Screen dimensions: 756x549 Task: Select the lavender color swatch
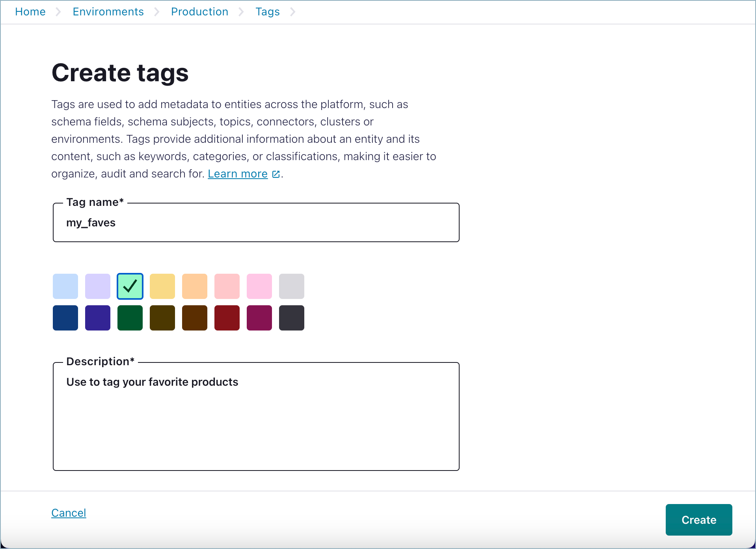(x=97, y=286)
